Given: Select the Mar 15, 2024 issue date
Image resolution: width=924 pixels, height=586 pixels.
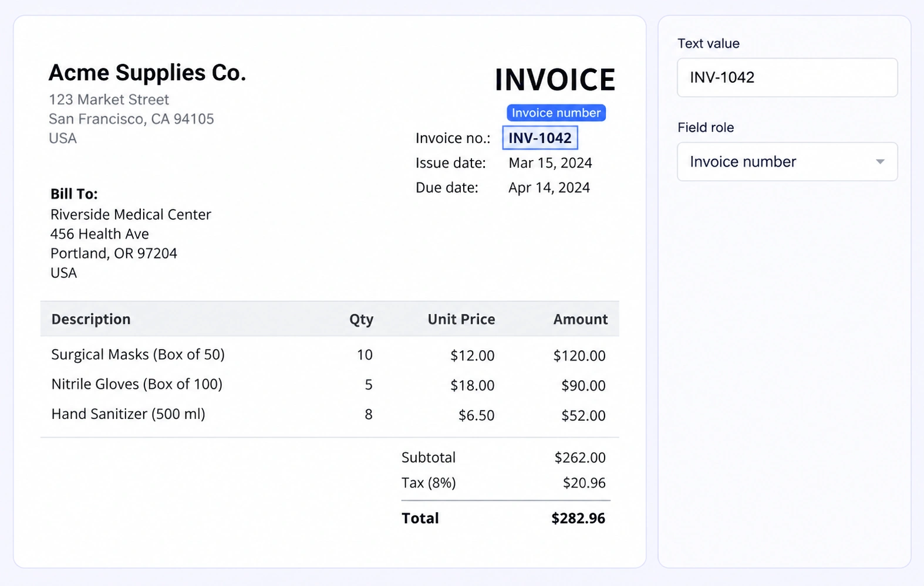Looking at the screenshot, I should (550, 163).
